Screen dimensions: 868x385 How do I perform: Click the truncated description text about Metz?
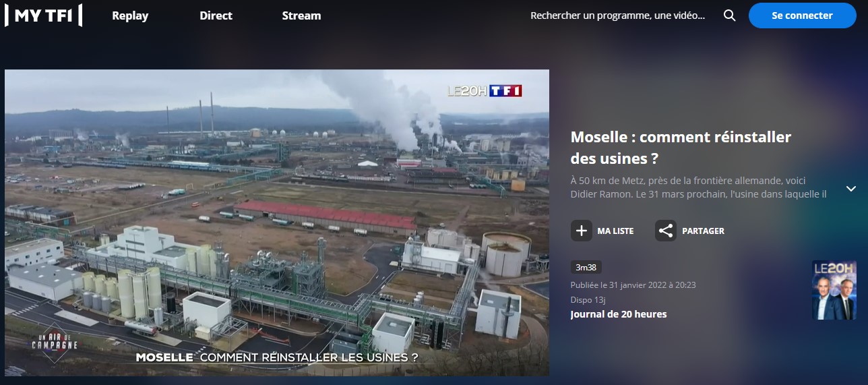(698, 187)
